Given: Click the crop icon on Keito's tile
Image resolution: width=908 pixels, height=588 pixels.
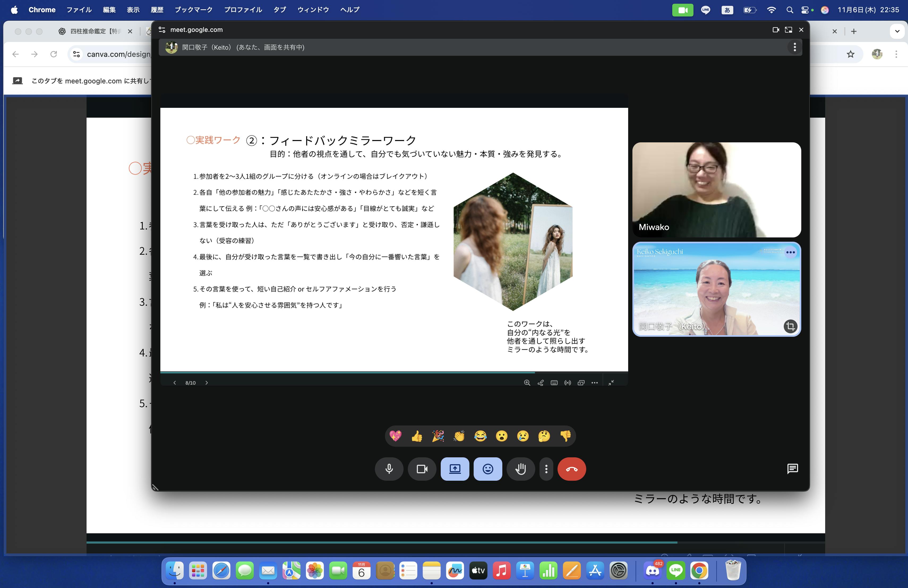Looking at the screenshot, I should tap(790, 326).
